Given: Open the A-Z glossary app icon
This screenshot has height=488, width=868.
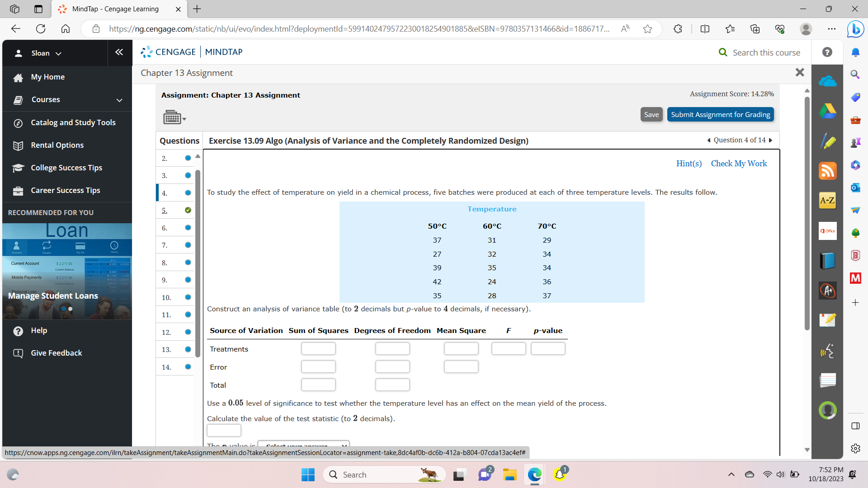Looking at the screenshot, I should pyautogui.click(x=827, y=200).
